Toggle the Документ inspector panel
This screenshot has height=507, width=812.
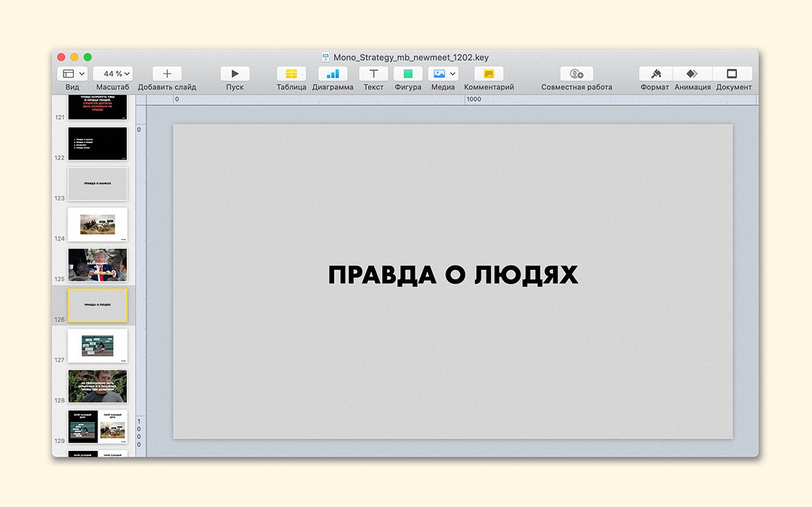click(x=732, y=74)
